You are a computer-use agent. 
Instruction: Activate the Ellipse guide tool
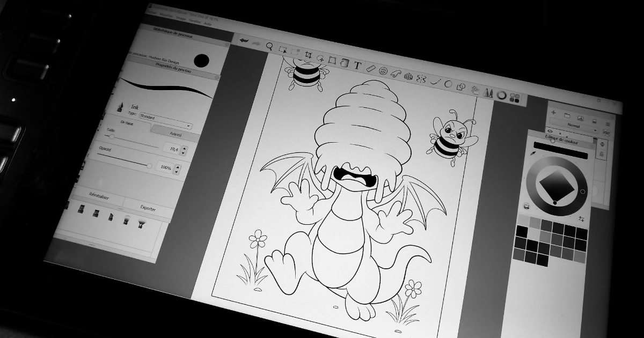383,71
